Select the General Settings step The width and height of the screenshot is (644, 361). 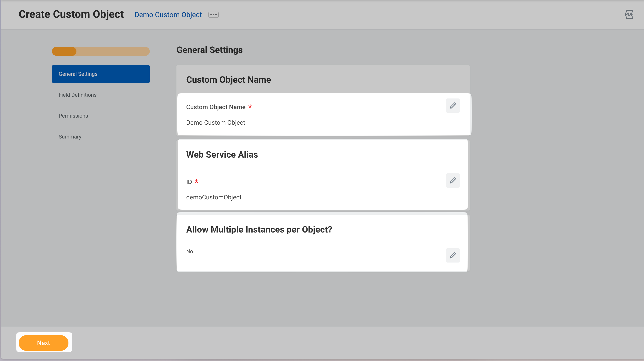click(101, 74)
